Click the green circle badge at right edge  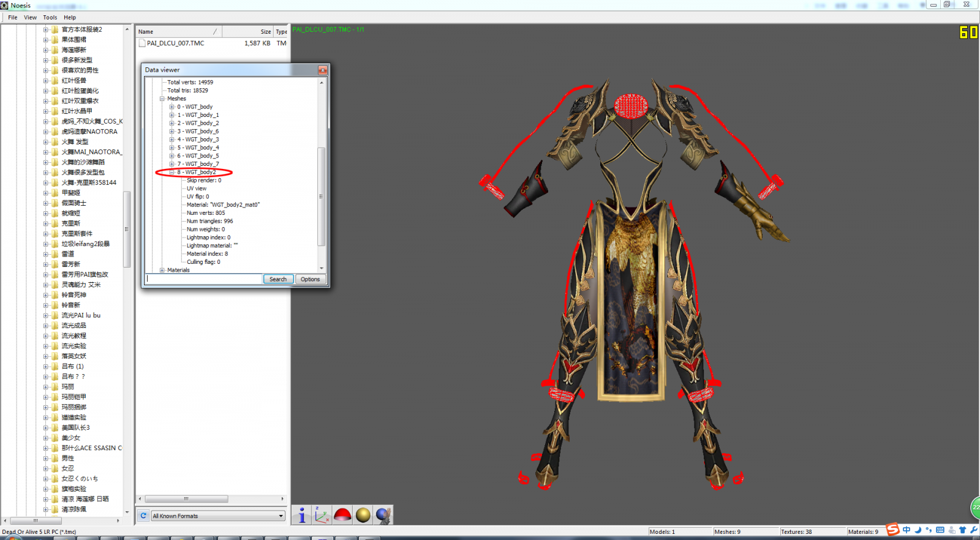tap(976, 507)
